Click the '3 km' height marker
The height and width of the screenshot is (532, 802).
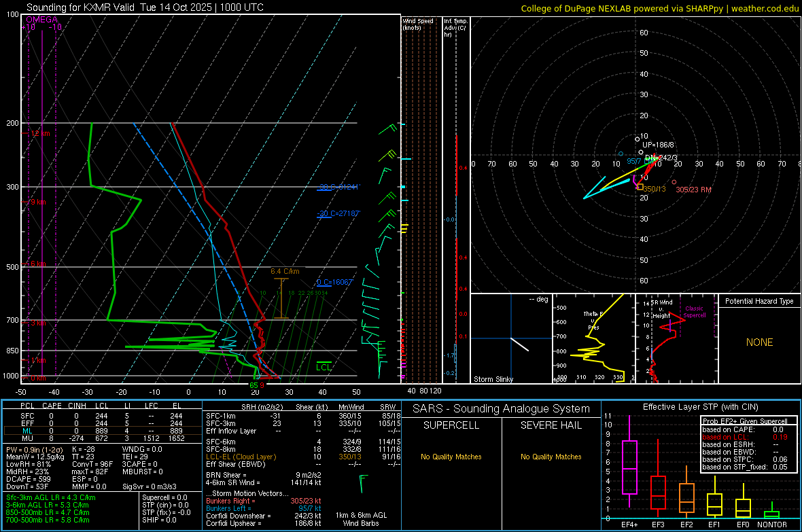38,323
